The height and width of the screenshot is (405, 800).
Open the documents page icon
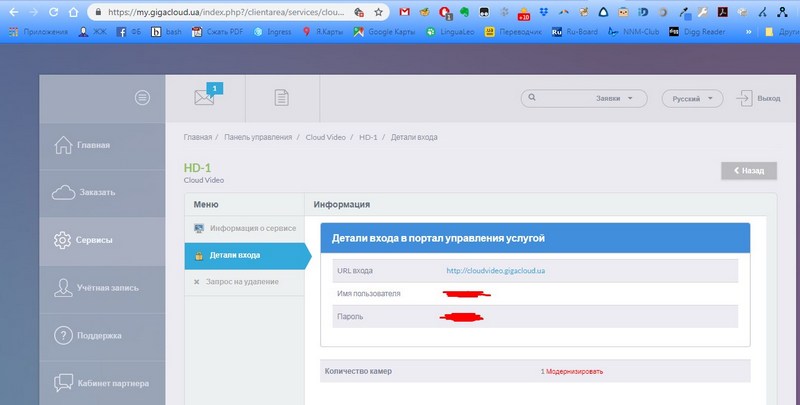[282, 97]
